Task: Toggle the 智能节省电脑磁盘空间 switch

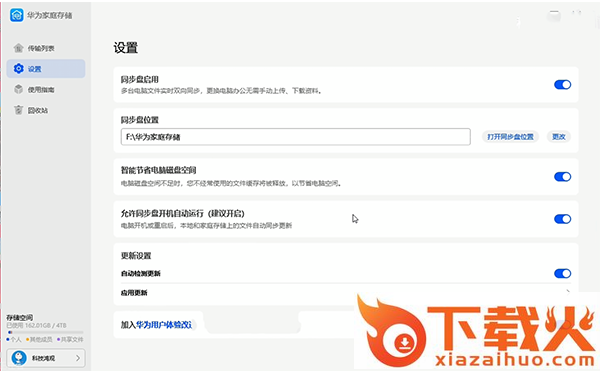Action: [562, 177]
